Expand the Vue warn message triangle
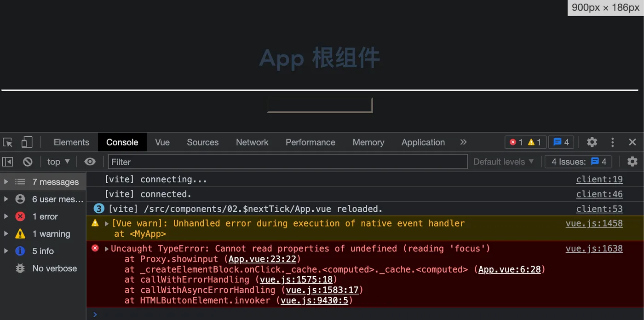 107,224
